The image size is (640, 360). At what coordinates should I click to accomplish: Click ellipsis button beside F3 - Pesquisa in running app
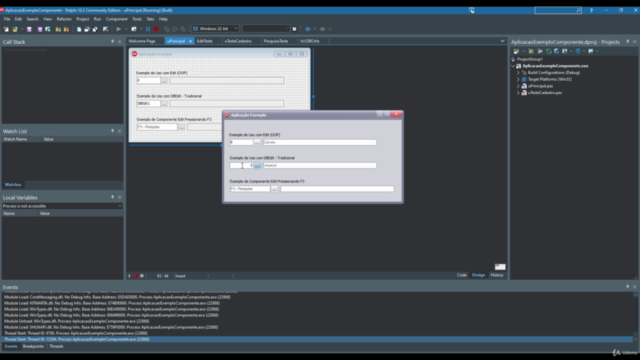[274, 189]
